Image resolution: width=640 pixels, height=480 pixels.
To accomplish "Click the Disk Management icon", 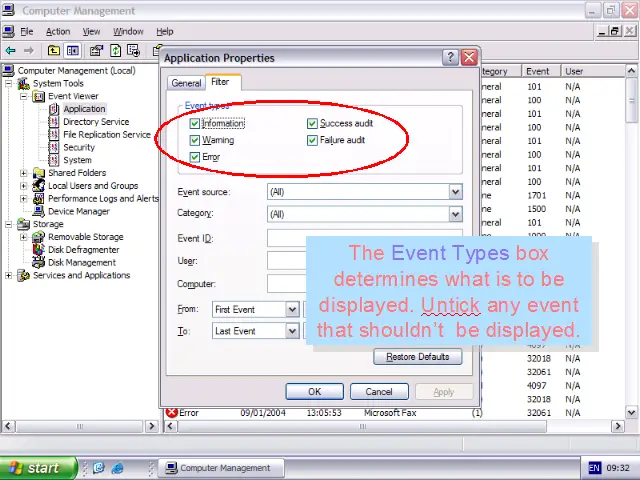I will pyautogui.click(x=39, y=262).
